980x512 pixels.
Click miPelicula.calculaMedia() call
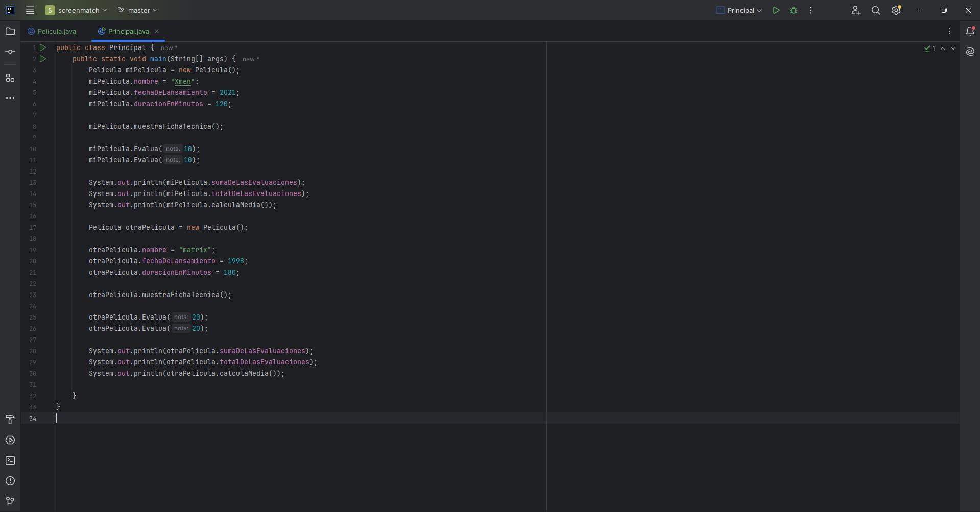coord(218,205)
